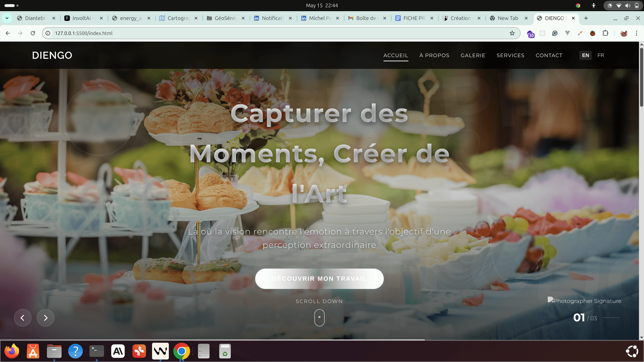Switch site language to FR
644x362 pixels.
(601, 55)
